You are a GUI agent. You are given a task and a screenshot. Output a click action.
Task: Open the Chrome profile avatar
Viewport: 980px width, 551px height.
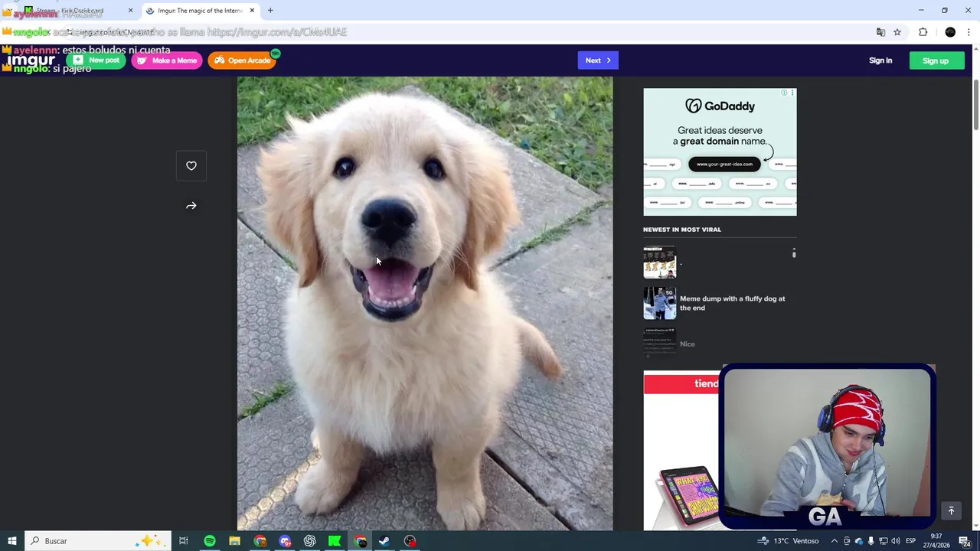pos(950,32)
